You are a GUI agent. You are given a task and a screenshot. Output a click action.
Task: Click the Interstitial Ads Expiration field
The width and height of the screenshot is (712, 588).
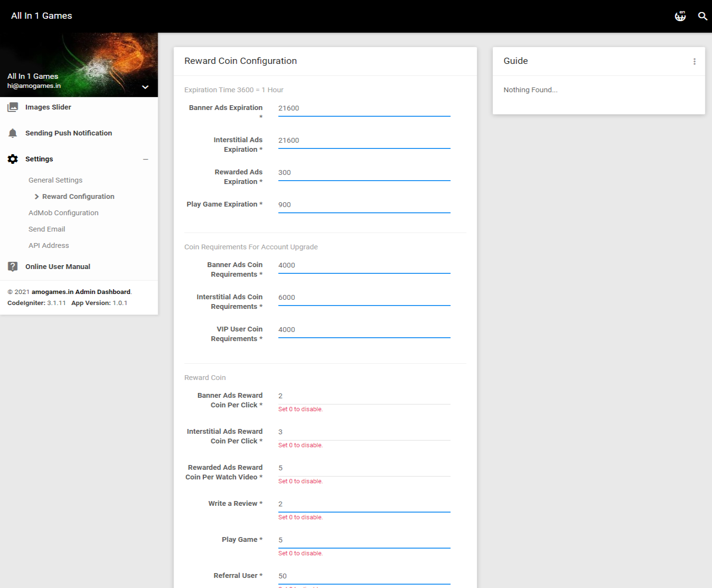tap(364, 140)
